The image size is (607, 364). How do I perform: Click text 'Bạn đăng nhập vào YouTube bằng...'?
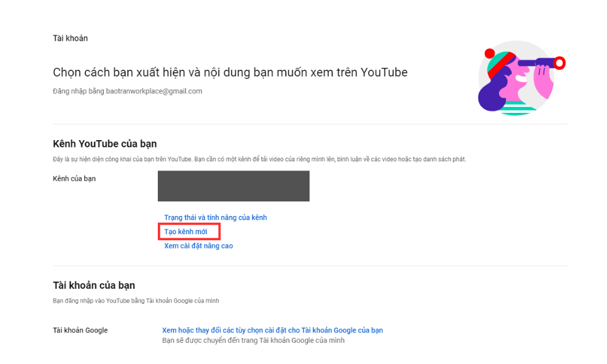click(136, 300)
